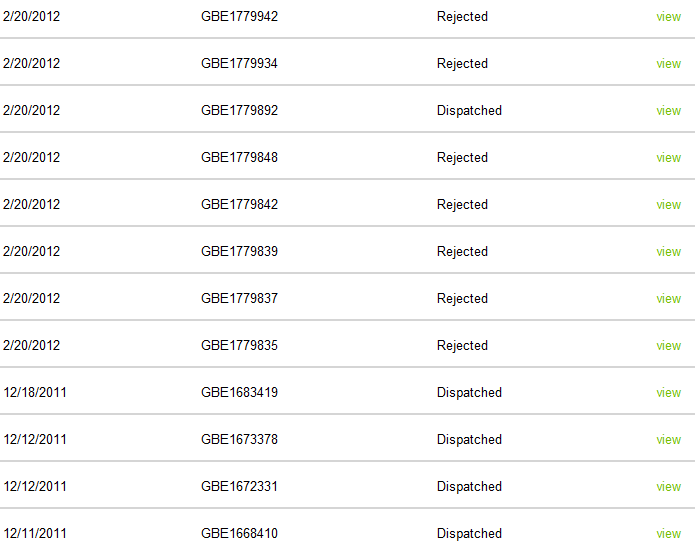Click Dispatched status of GBE1672331
Screen dimensions: 695x553
[x=469, y=486]
